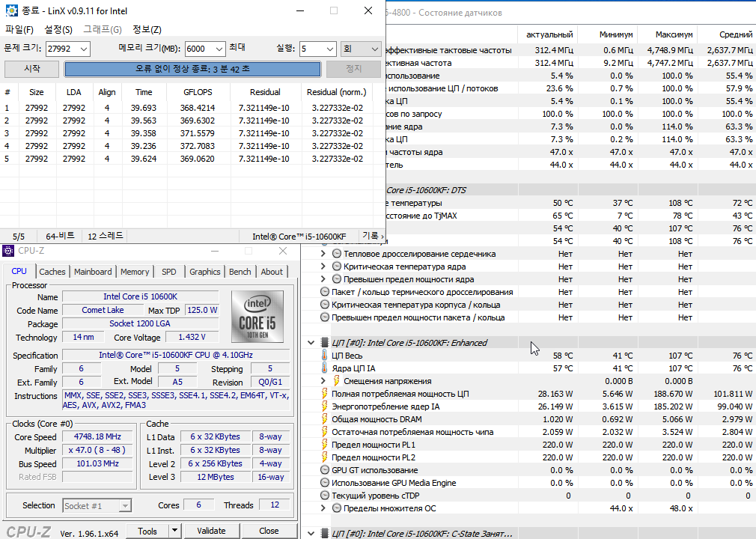Click the Close button in CPU-Z

click(x=269, y=531)
